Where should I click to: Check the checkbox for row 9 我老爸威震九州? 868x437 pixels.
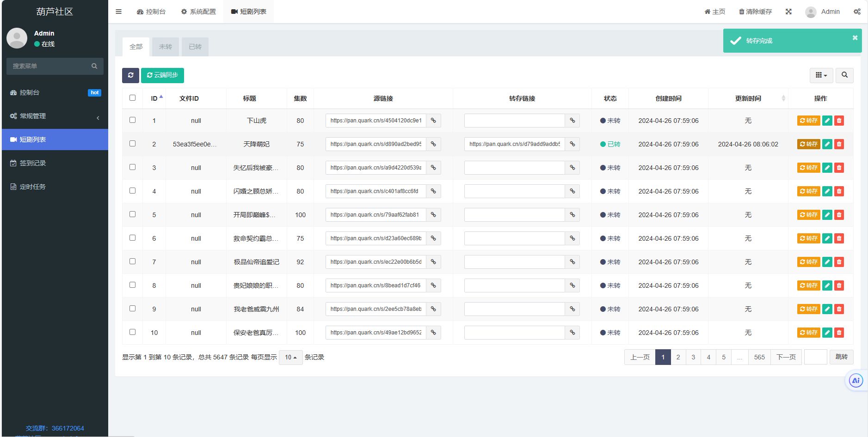[x=132, y=309]
